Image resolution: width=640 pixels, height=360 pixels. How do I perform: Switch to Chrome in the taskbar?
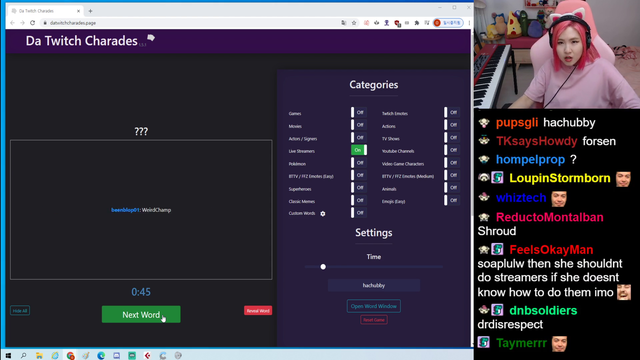pos(70,356)
